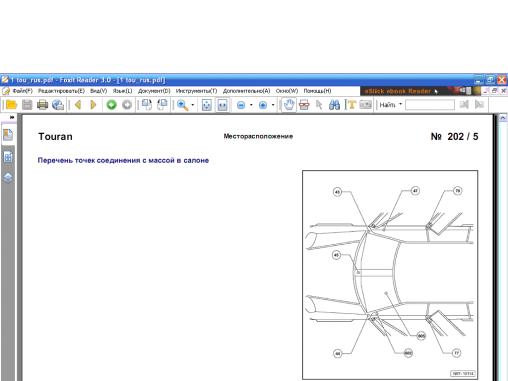508x381 pixels.
Task: Open the Найти search options dropdown
Action: click(400, 104)
